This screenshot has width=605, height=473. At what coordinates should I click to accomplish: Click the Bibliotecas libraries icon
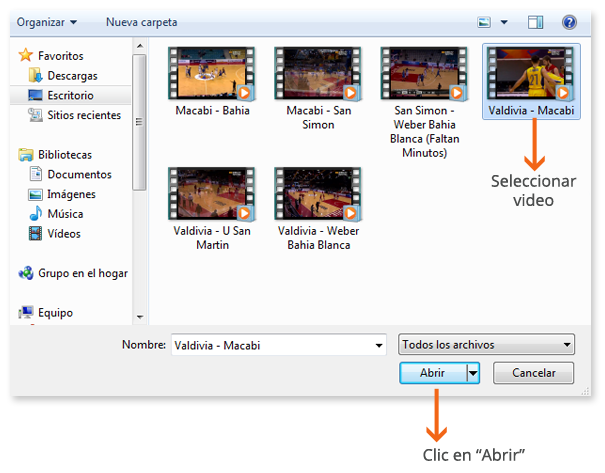[x=26, y=155]
